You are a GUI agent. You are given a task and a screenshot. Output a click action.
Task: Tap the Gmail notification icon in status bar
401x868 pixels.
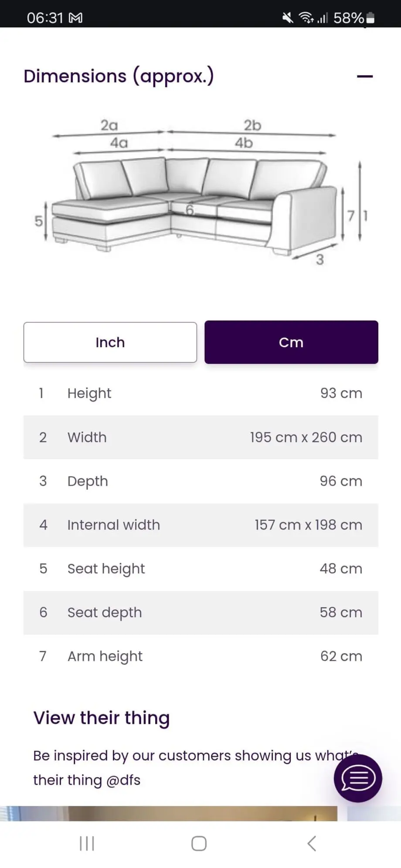[75, 18]
